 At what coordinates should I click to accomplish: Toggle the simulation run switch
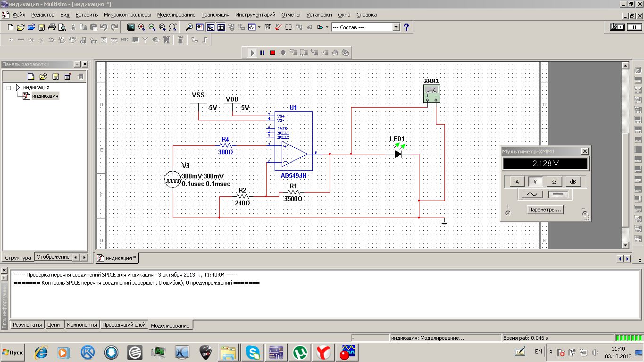616,27
